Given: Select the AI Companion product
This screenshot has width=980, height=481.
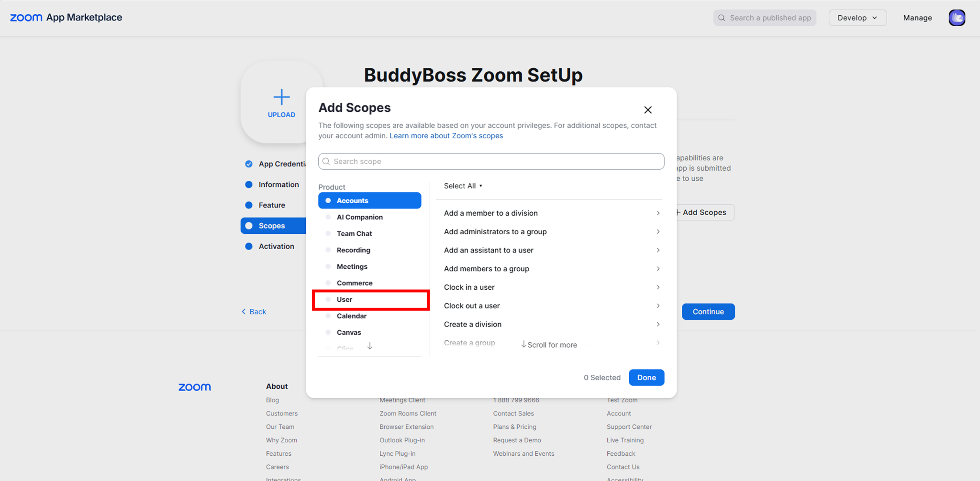Looking at the screenshot, I should [370, 217].
